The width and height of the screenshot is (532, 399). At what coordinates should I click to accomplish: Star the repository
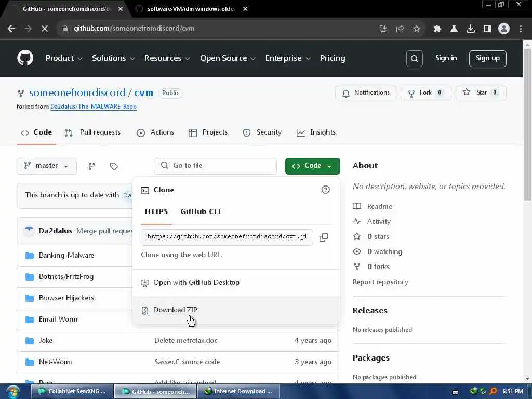click(x=481, y=92)
